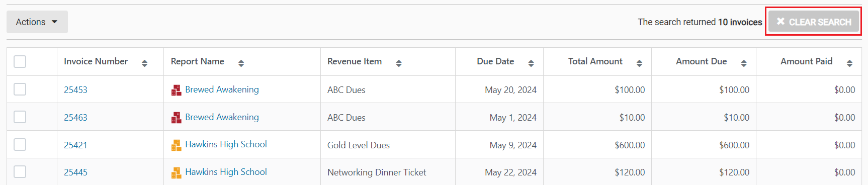Viewport: 868px width, 185px height.
Task: Click orange building icon for invoice 25421
Action: (176, 145)
